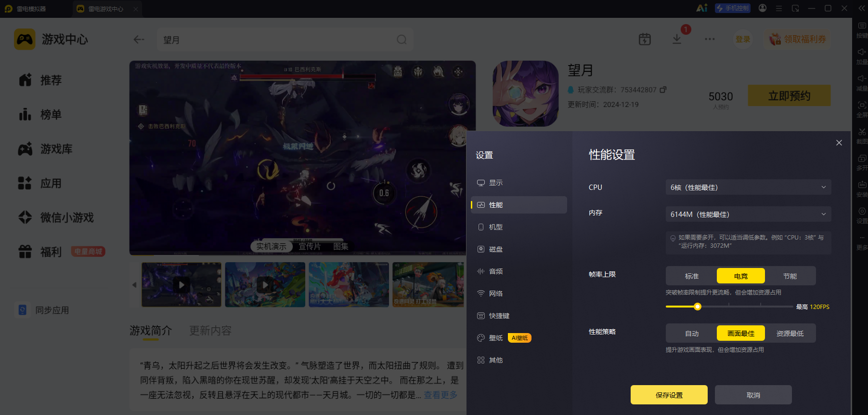Set frame rate limit to 电竞
The width and height of the screenshot is (868, 415).
click(741, 276)
